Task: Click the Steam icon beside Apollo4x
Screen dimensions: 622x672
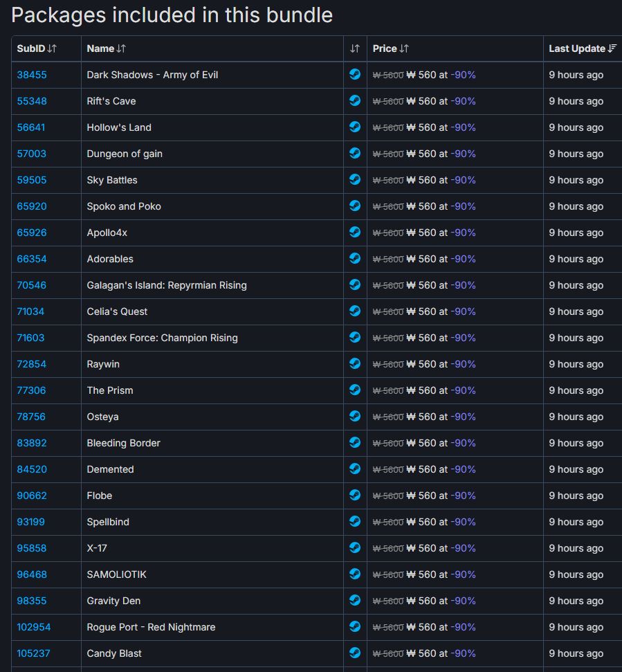Action: tap(355, 233)
